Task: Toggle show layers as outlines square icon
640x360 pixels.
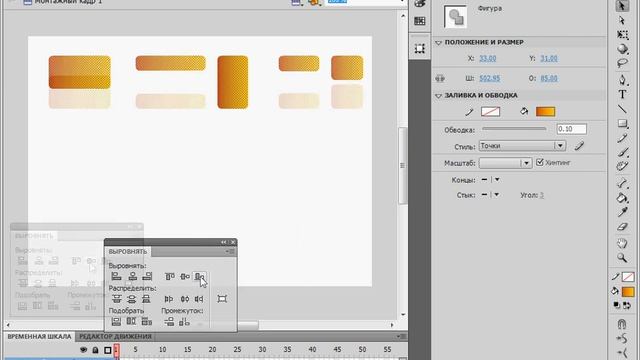Action: pos(107,350)
